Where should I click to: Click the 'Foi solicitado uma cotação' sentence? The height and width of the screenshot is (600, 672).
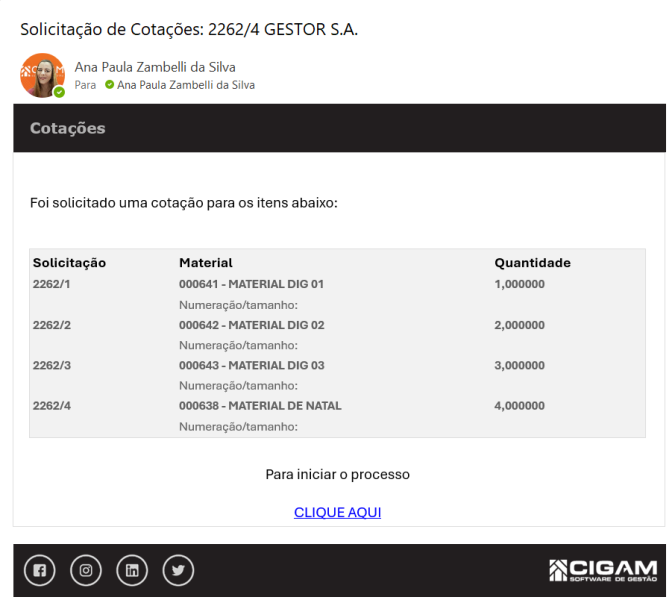click(x=184, y=203)
